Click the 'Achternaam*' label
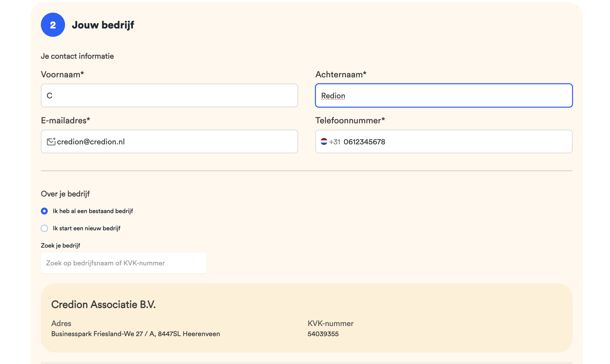 [x=341, y=74]
